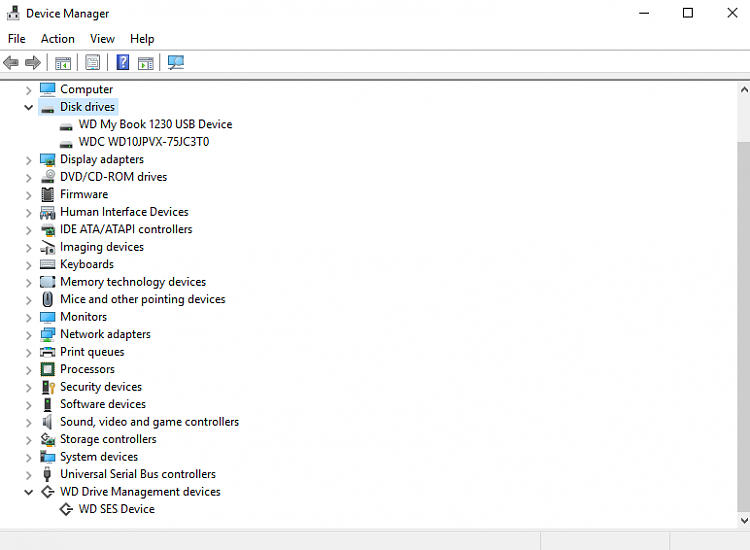Select WD My Book 1230 USB Device
The height and width of the screenshot is (550, 750).
pos(155,124)
